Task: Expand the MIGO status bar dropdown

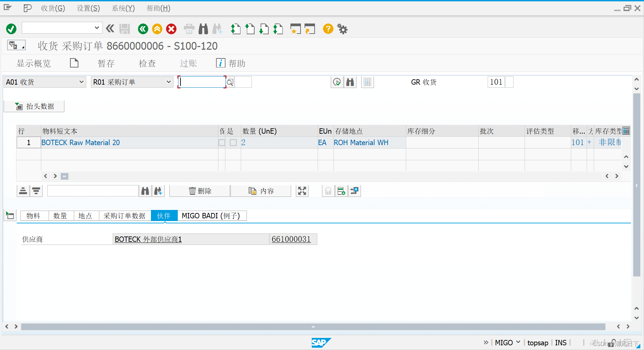Action: point(518,342)
